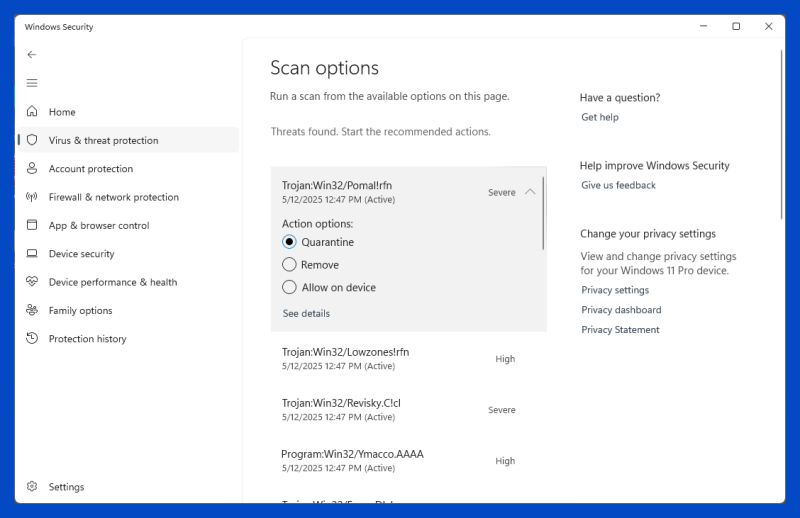Select the Quarantine radio option
This screenshot has height=518, width=800.
[x=289, y=242]
